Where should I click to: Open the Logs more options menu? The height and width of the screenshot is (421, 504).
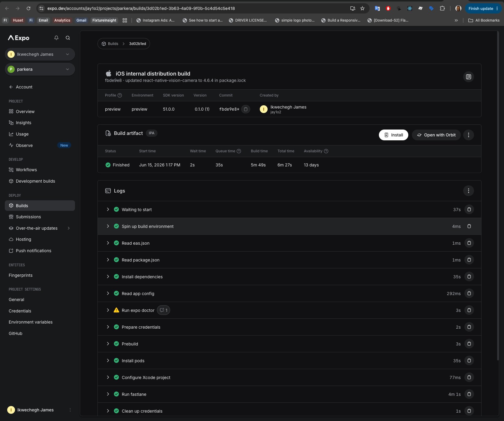(x=468, y=191)
